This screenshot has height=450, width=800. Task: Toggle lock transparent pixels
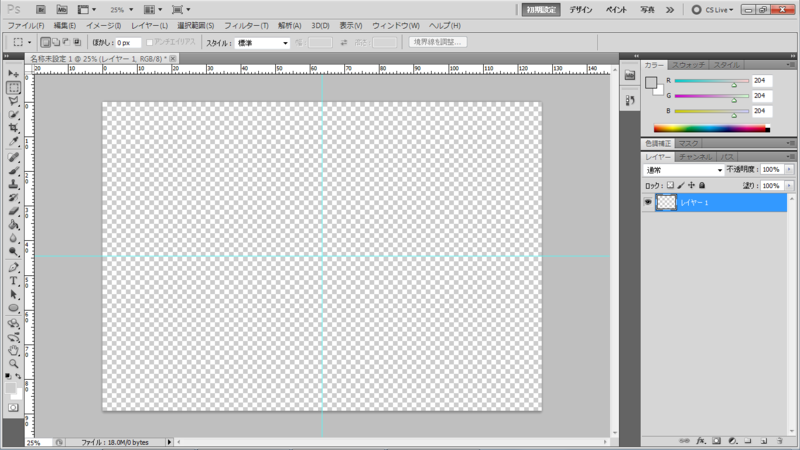tap(670, 185)
